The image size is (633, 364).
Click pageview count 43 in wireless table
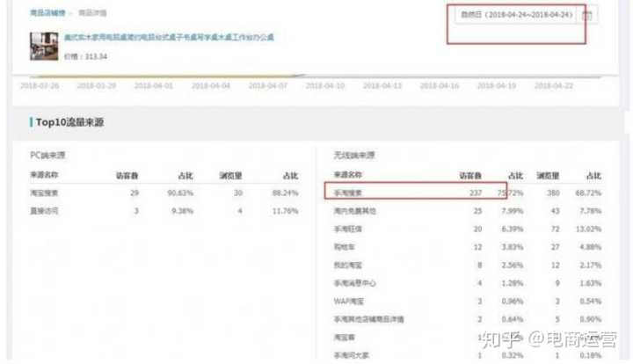point(555,211)
